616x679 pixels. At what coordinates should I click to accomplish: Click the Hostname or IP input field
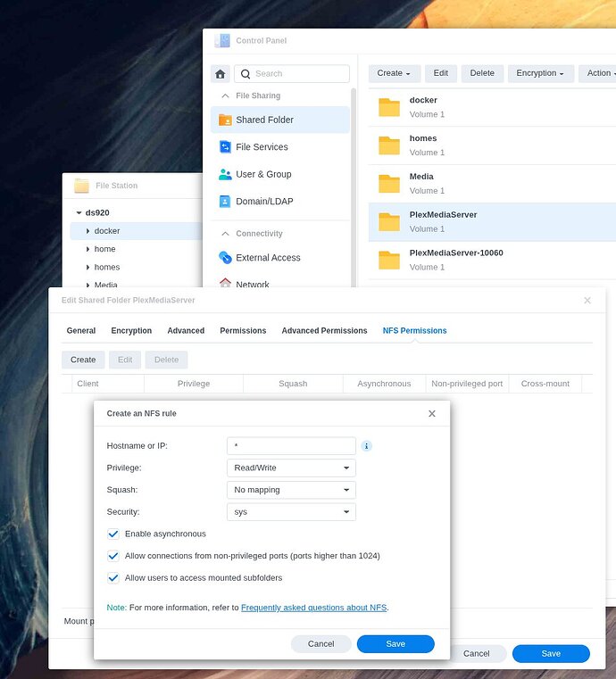[292, 445]
